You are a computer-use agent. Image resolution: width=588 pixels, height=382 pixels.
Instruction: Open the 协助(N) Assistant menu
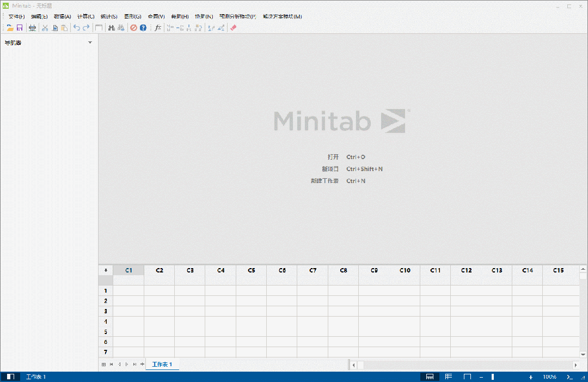pyautogui.click(x=204, y=16)
